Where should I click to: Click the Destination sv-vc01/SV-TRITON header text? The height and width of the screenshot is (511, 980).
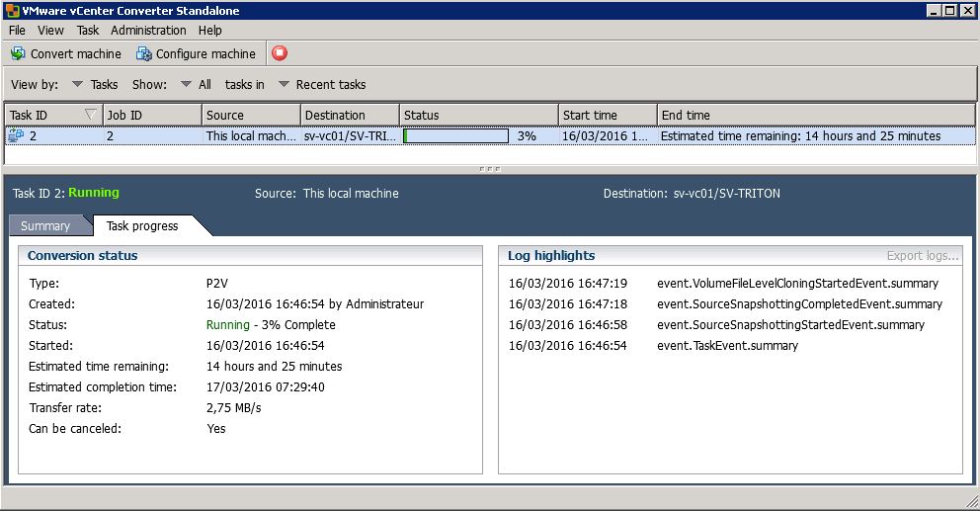692,194
